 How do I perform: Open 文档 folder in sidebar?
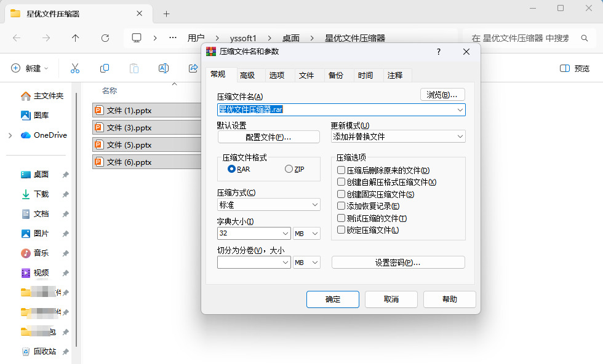click(x=34, y=214)
